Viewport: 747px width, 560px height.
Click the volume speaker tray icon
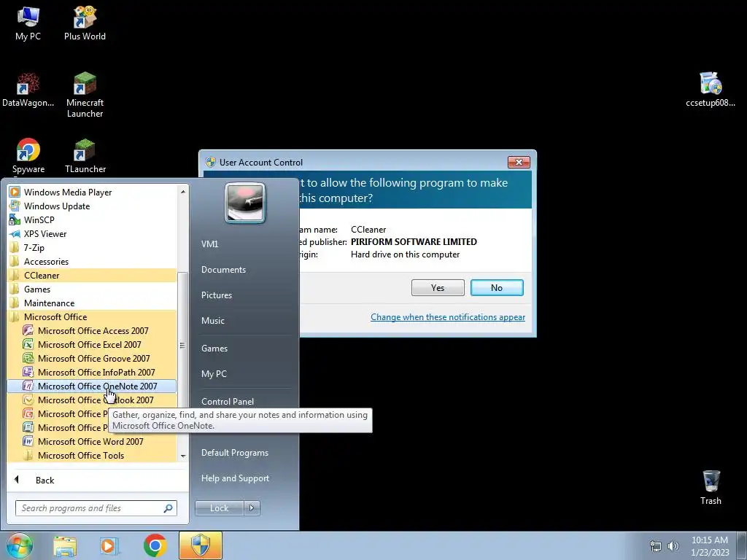coord(673,546)
